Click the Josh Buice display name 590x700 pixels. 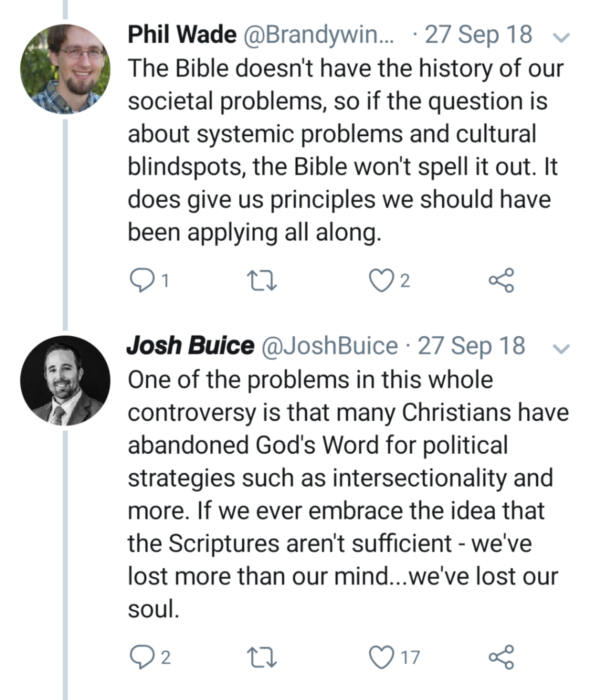click(x=190, y=346)
